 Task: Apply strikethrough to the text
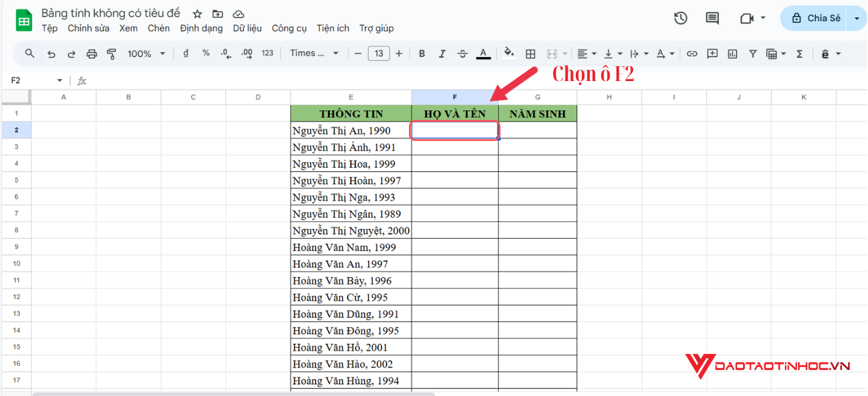click(x=463, y=53)
